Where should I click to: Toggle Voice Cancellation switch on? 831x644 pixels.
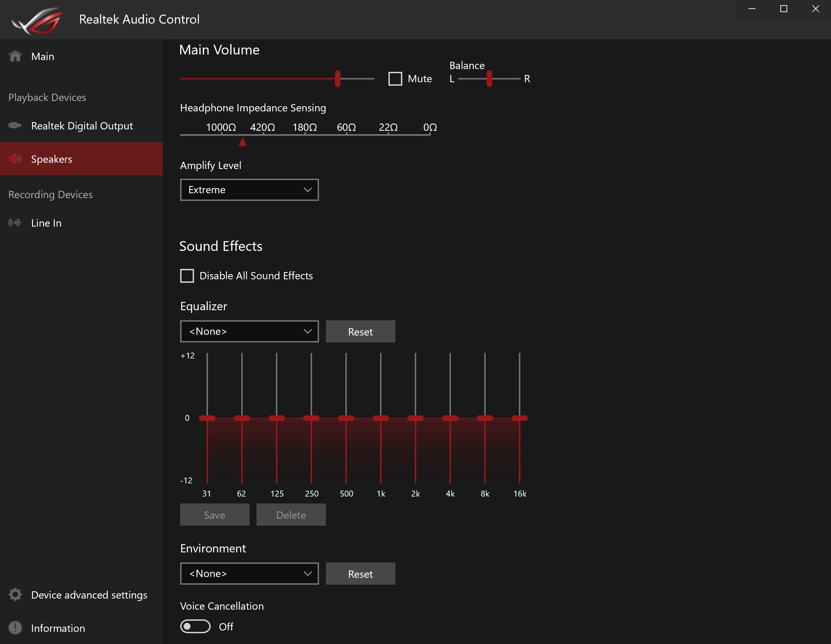tap(195, 627)
